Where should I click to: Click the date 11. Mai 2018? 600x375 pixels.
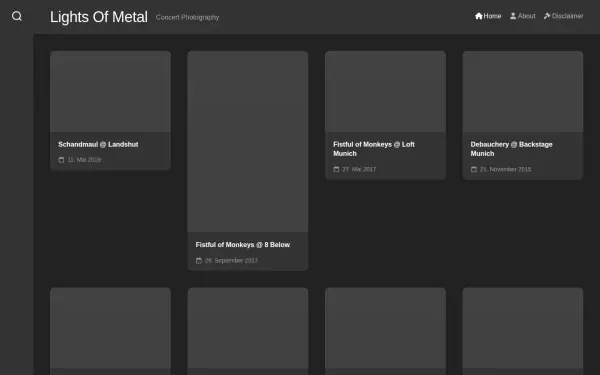[x=84, y=160]
